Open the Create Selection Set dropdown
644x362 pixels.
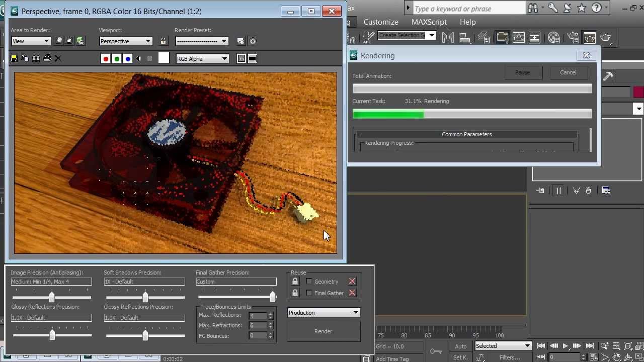click(x=407, y=36)
